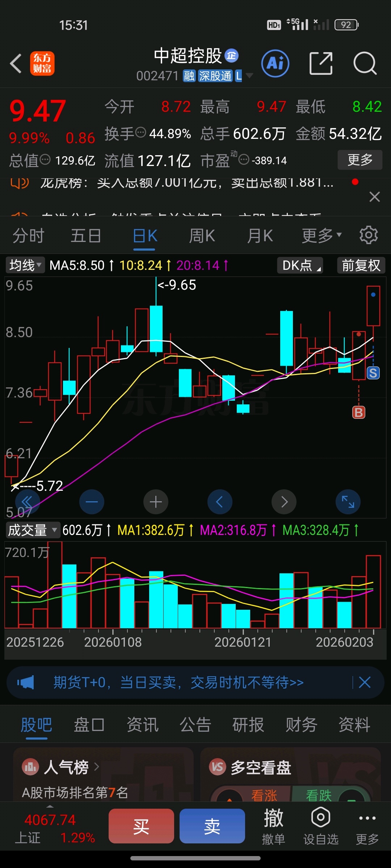Tap the 融 margin badge
This screenshot has height=868, width=391.
(x=189, y=76)
